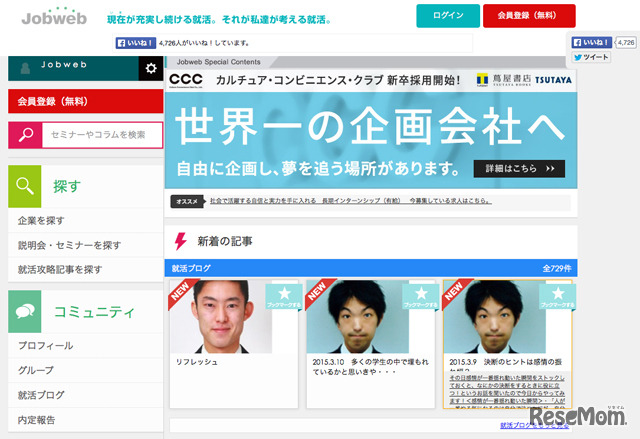Click the オススメ internship recommendation link
This screenshot has width=640, height=439.
(x=351, y=201)
